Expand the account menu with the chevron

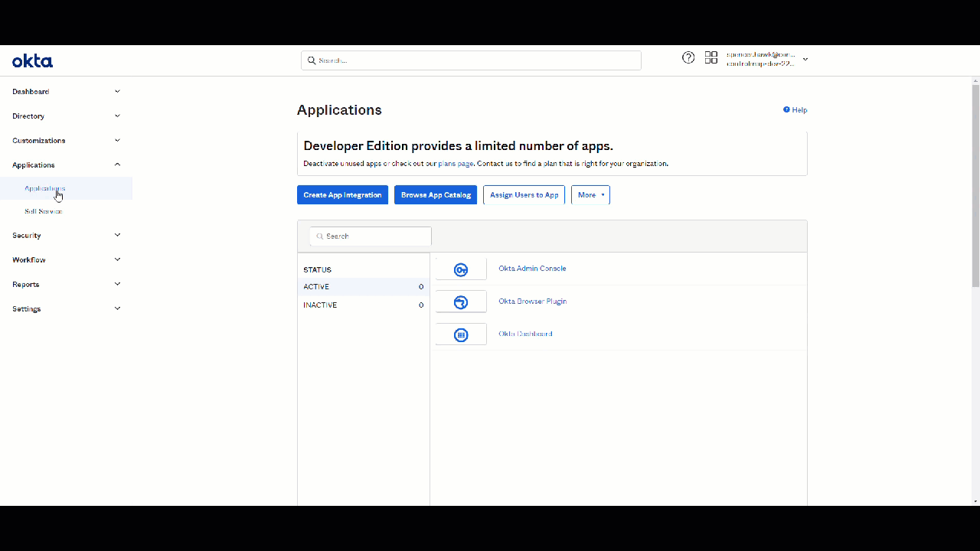pos(804,59)
